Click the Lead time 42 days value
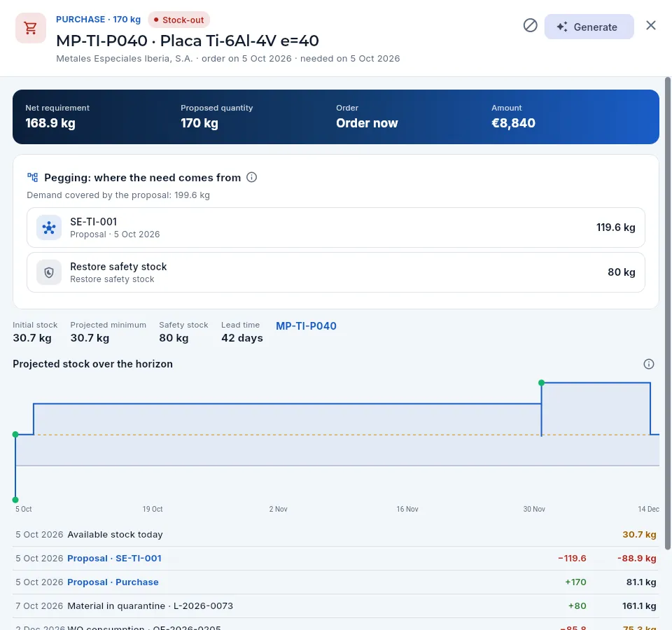The height and width of the screenshot is (630, 672). [x=241, y=338]
